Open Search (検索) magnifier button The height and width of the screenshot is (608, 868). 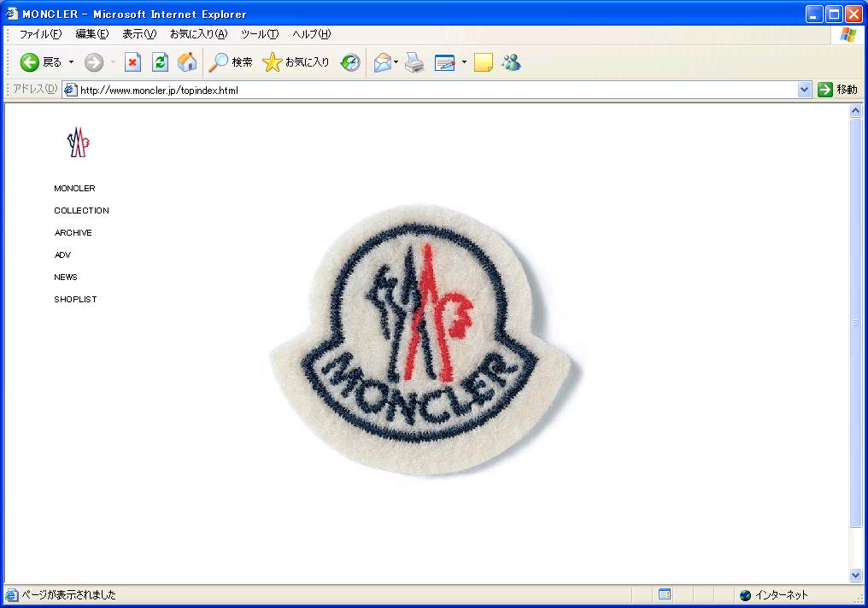[230, 62]
